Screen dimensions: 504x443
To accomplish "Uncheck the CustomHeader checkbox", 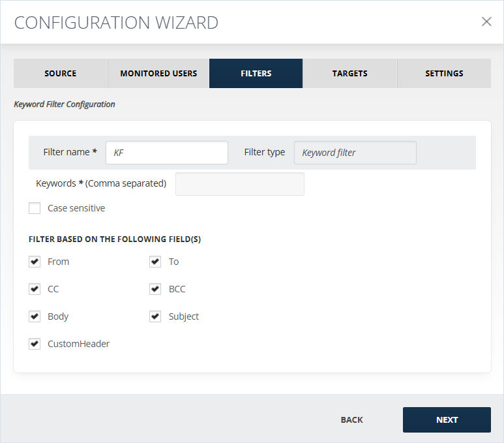I will (35, 344).
